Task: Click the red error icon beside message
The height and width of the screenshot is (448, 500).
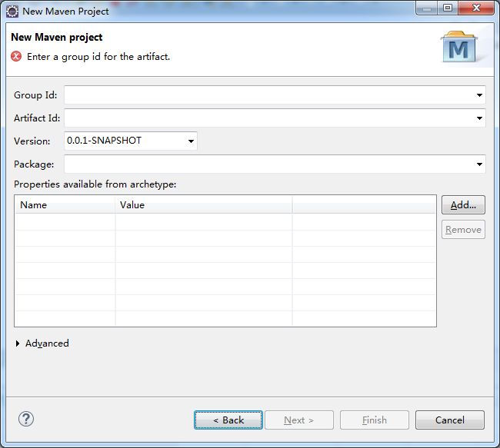Action: tap(16, 56)
